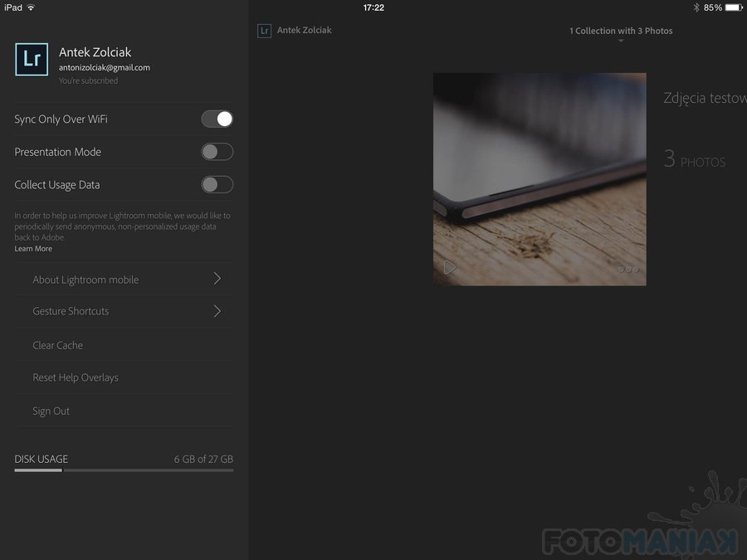Tap Antek Zolciak name in top bar
Screen dimensions: 747x560
[304, 30]
